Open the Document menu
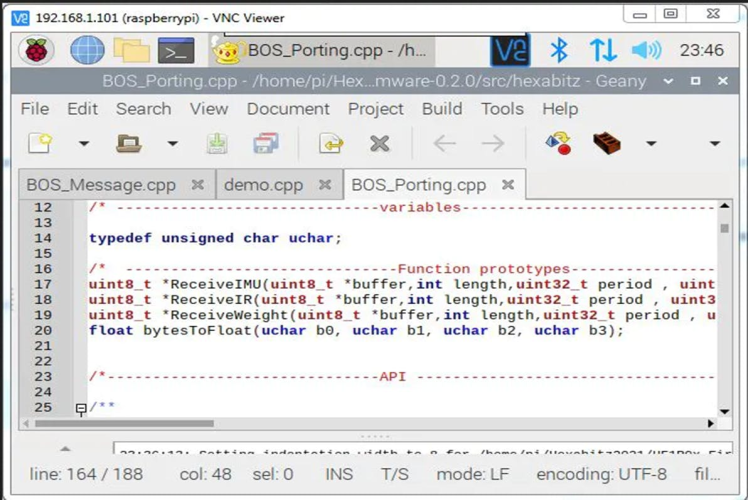Screen dimensions: 748x500 (x=288, y=108)
